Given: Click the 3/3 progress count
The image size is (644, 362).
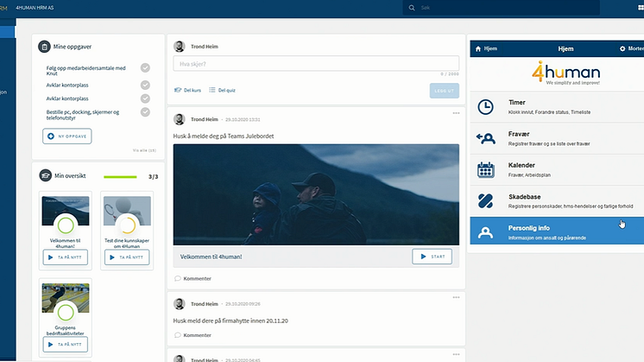Looking at the screenshot, I should click(153, 177).
